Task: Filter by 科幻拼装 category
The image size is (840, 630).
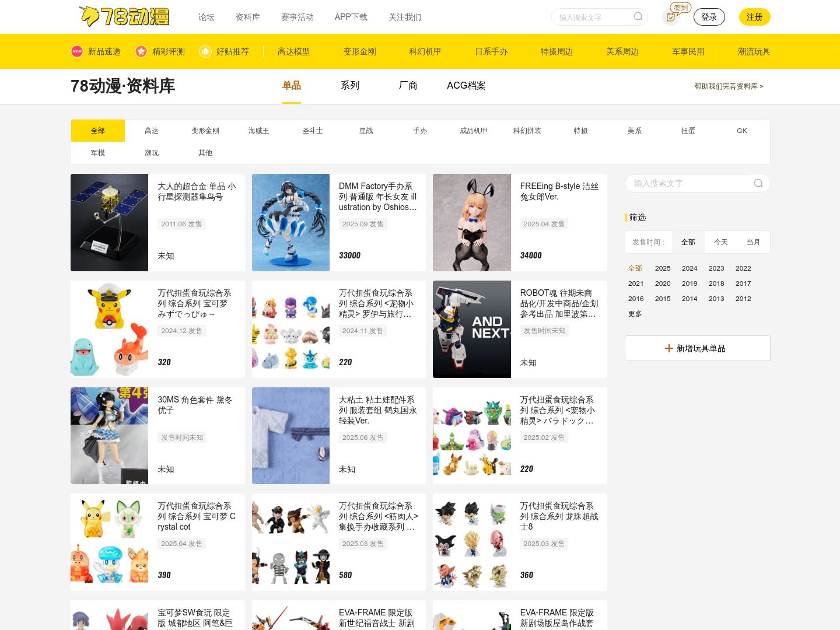Action: [x=527, y=131]
